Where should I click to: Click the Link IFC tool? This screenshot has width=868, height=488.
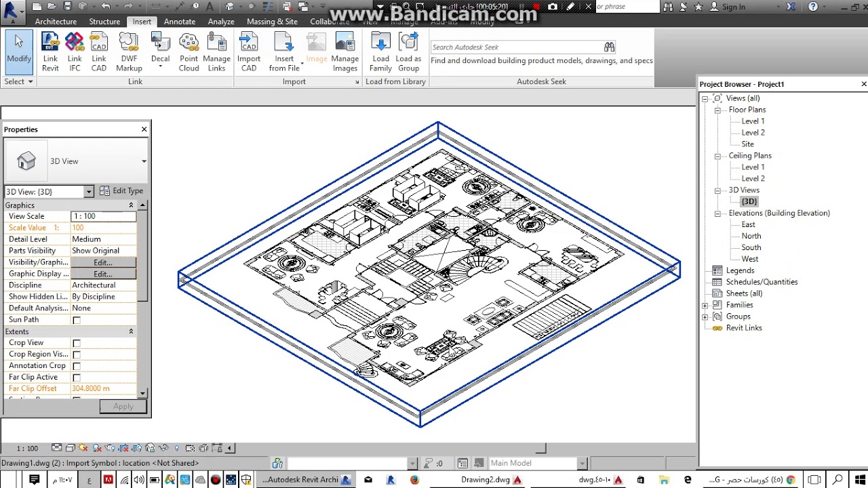coord(75,52)
